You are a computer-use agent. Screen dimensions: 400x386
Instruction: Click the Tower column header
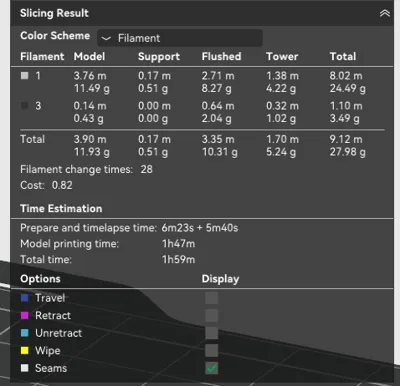[x=282, y=56]
